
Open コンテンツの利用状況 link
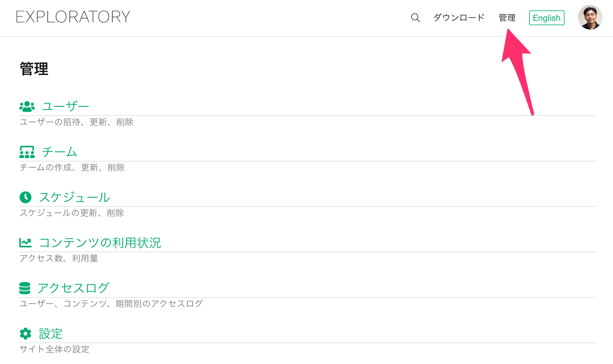[100, 243]
